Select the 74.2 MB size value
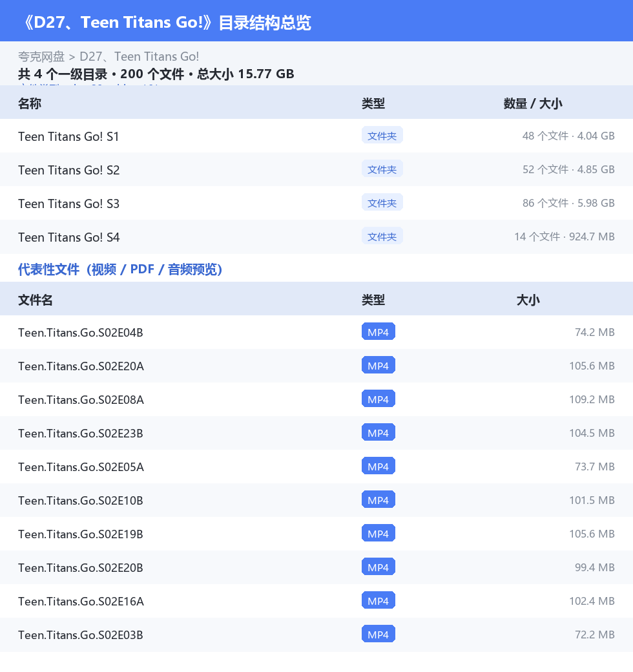 (595, 332)
